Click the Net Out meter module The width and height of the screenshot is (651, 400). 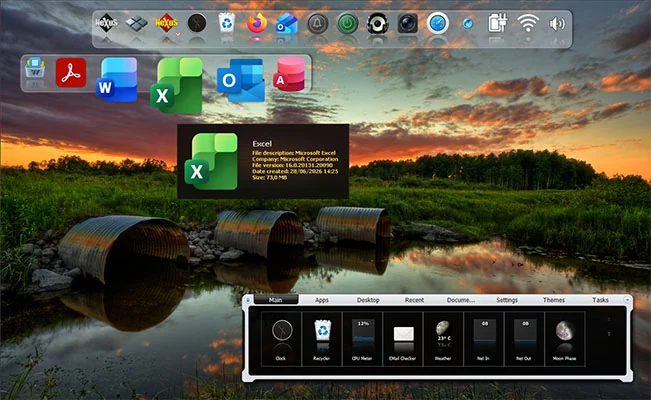[x=524, y=339]
